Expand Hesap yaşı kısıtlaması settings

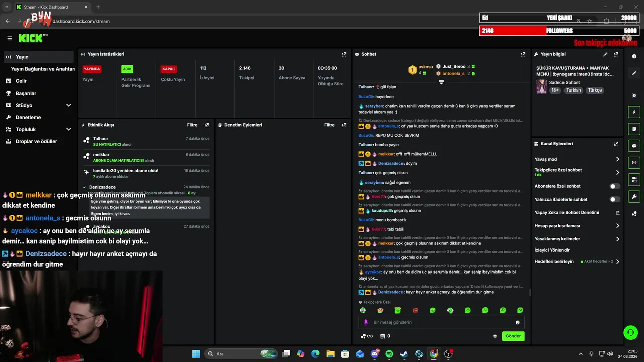(618, 226)
